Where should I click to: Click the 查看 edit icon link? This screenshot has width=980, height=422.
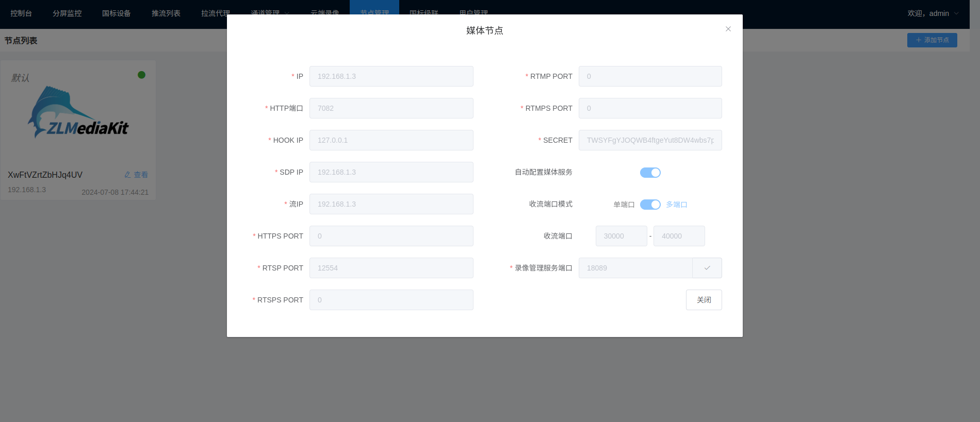point(136,175)
